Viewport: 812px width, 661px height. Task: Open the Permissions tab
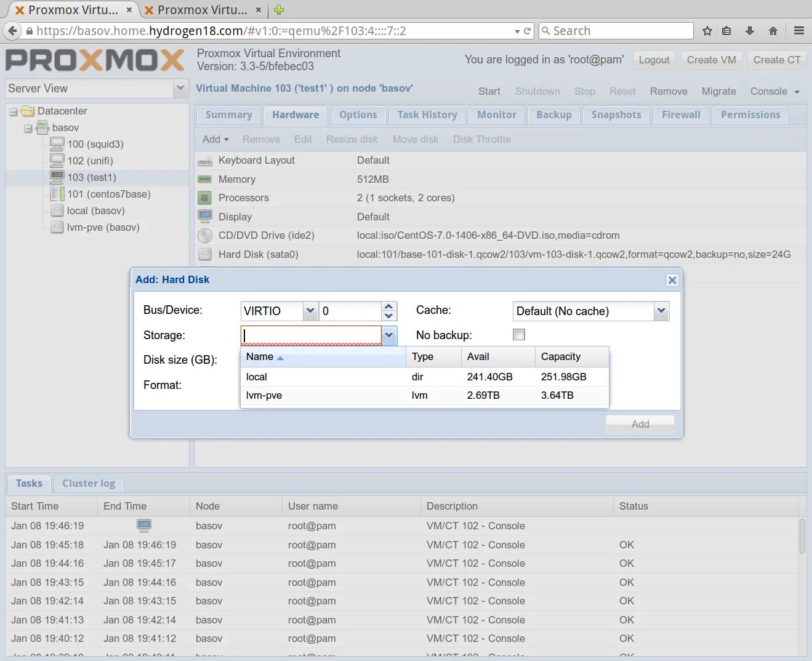click(750, 115)
